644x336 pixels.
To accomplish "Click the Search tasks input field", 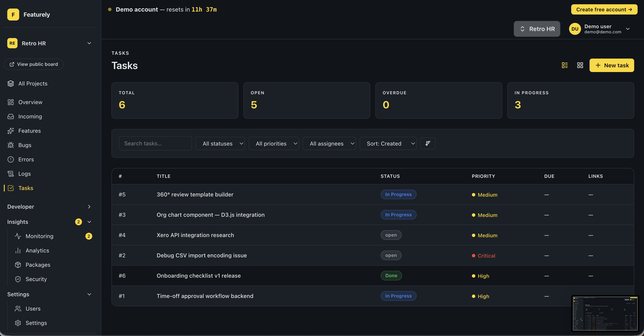I will (155, 143).
